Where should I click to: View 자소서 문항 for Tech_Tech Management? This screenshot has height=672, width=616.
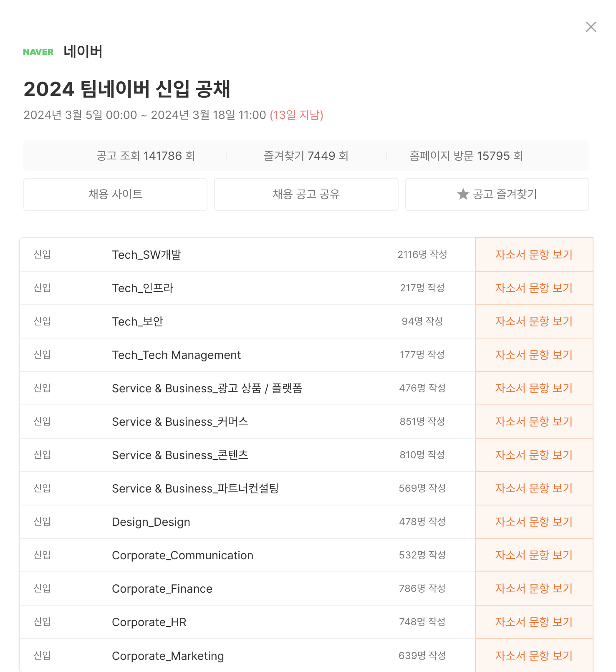[x=534, y=355]
